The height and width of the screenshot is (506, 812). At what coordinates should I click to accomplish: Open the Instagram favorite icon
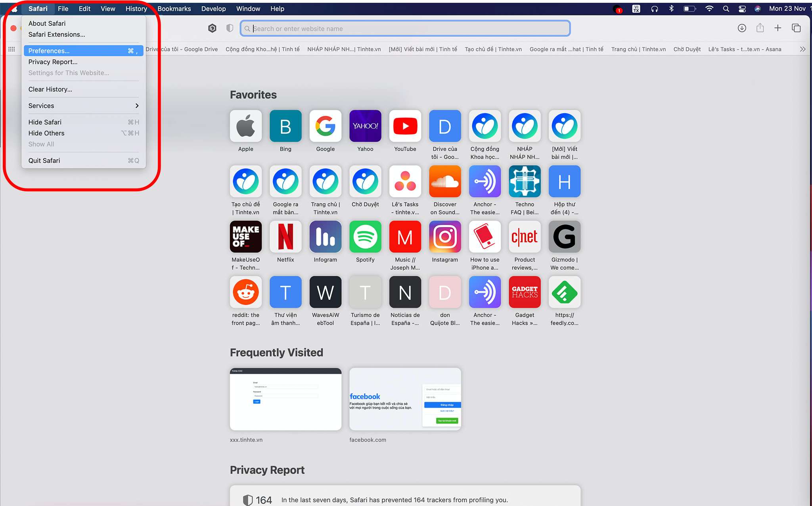pyautogui.click(x=445, y=237)
